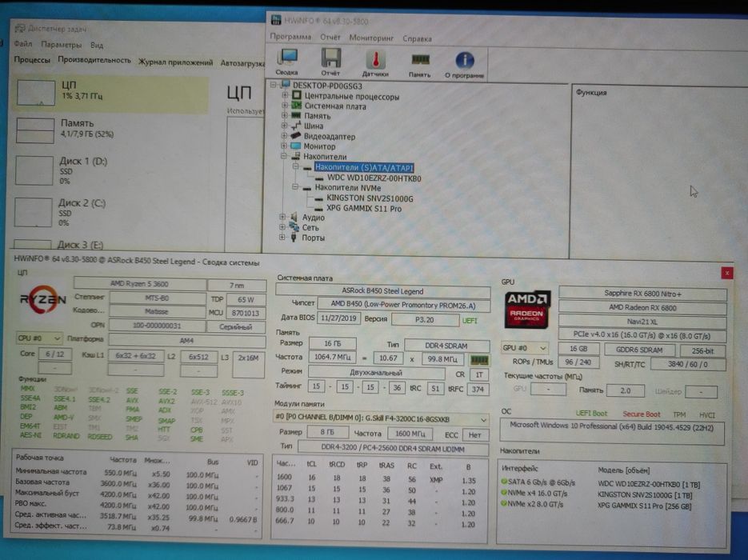Expand the Шина tree node

click(x=284, y=126)
